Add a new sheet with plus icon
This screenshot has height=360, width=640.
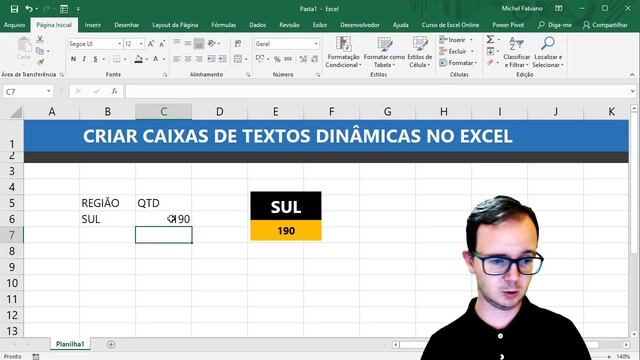pyautogui.click(x=111, y=344)
